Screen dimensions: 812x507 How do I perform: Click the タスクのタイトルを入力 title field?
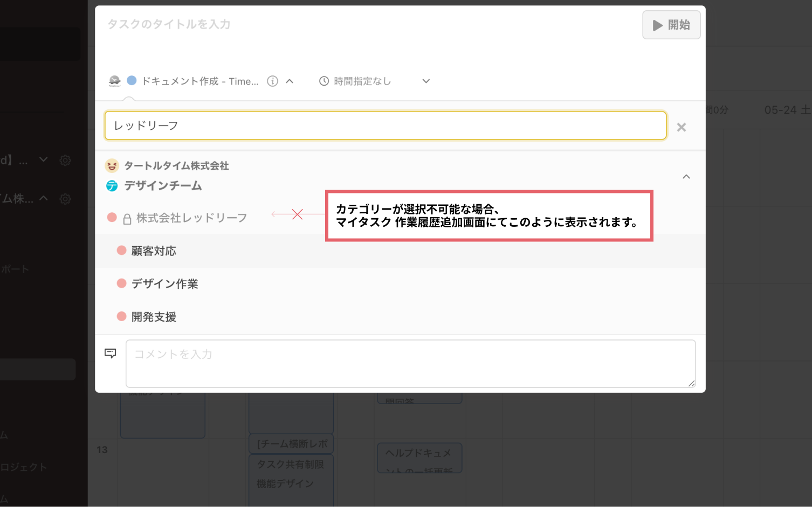coord(367,25)
